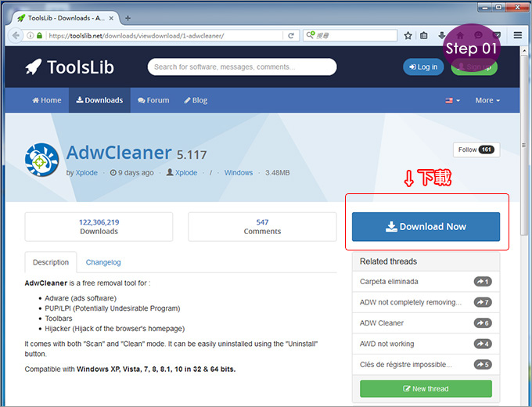Switch to the Description tab
This screenshot has height=407, width=532.
click(x=51, y=262)
